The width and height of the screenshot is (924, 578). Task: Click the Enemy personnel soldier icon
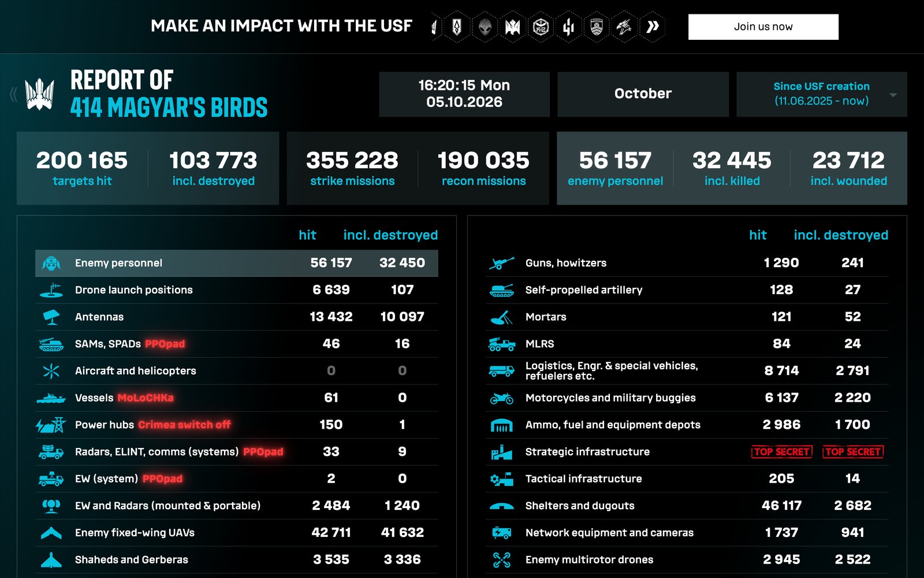tap(51, 264)
